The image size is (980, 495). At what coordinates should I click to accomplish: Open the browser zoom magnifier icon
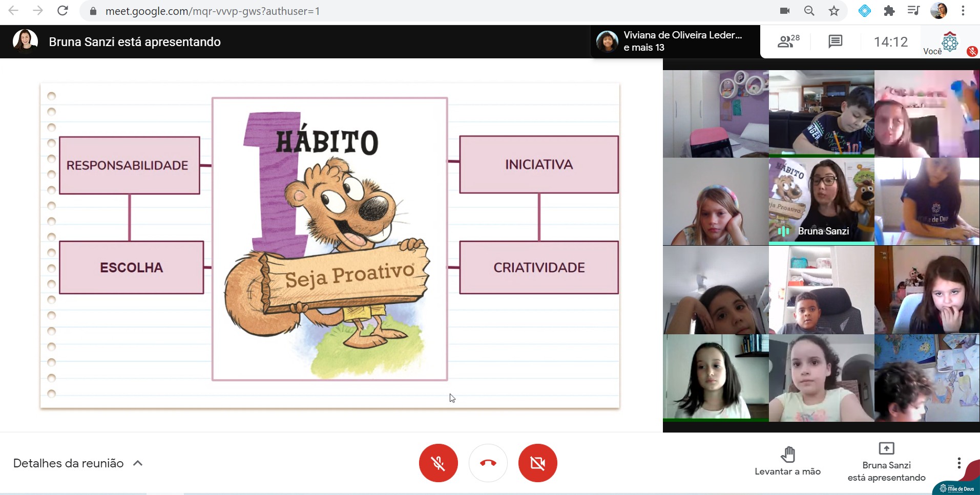click(x=809, y=11)
